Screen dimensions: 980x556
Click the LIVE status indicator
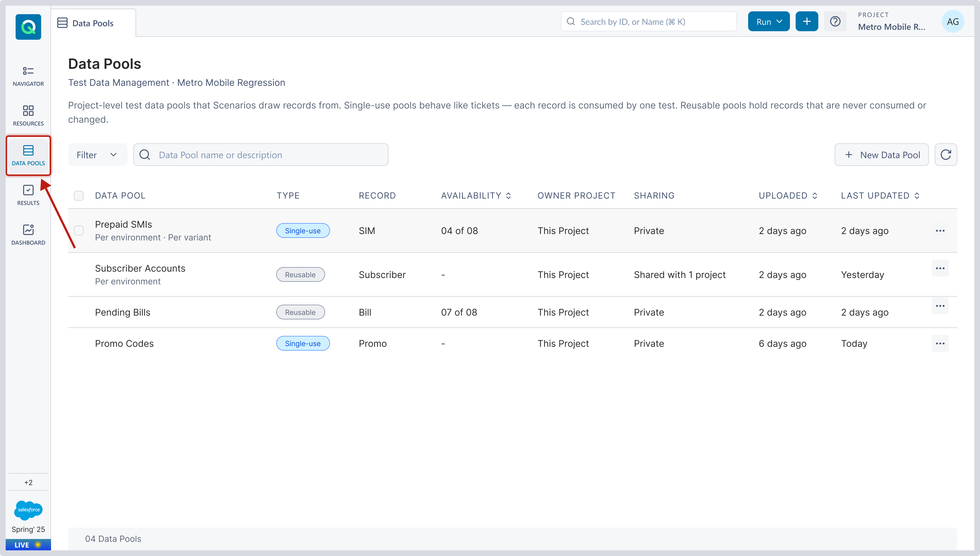point(28,545)
